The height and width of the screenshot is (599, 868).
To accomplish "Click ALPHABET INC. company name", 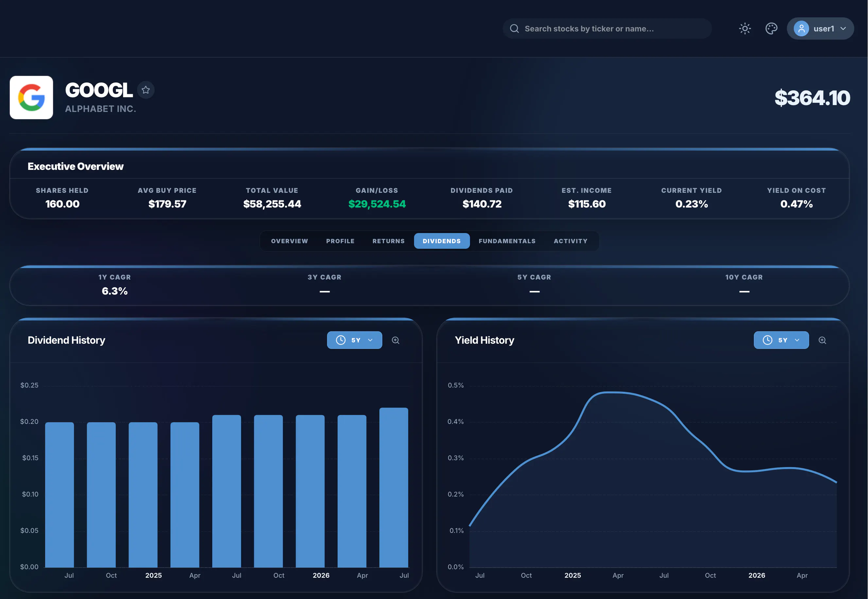I will 100,109.
